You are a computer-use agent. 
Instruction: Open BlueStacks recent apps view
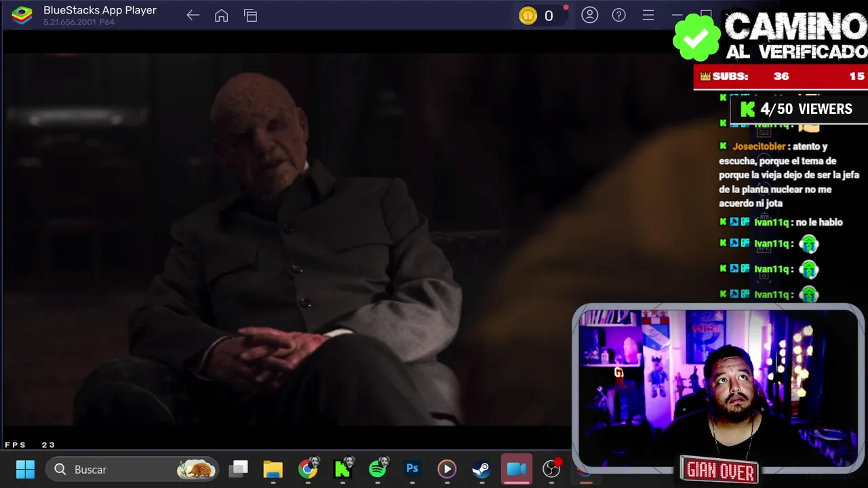pos(250,15)
